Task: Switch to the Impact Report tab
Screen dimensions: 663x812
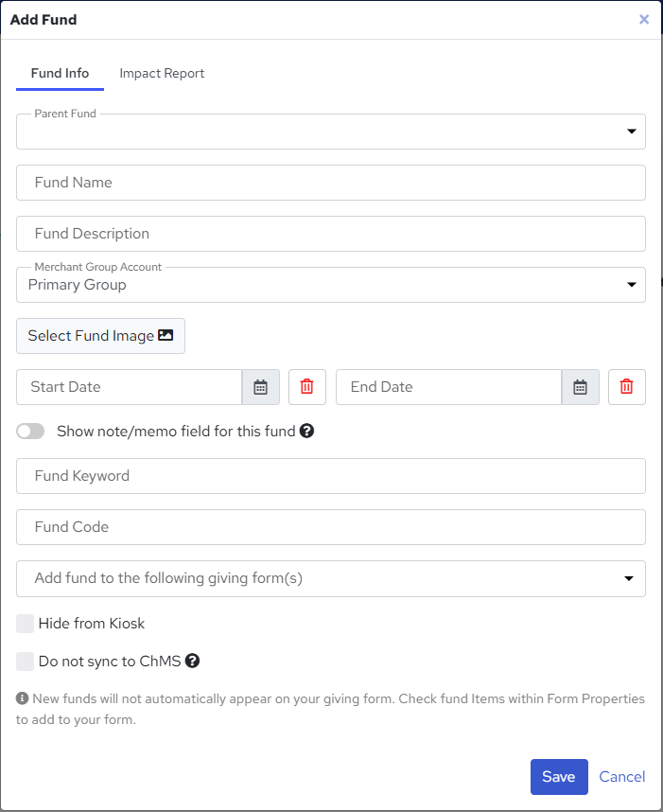Action: point(162,74)
